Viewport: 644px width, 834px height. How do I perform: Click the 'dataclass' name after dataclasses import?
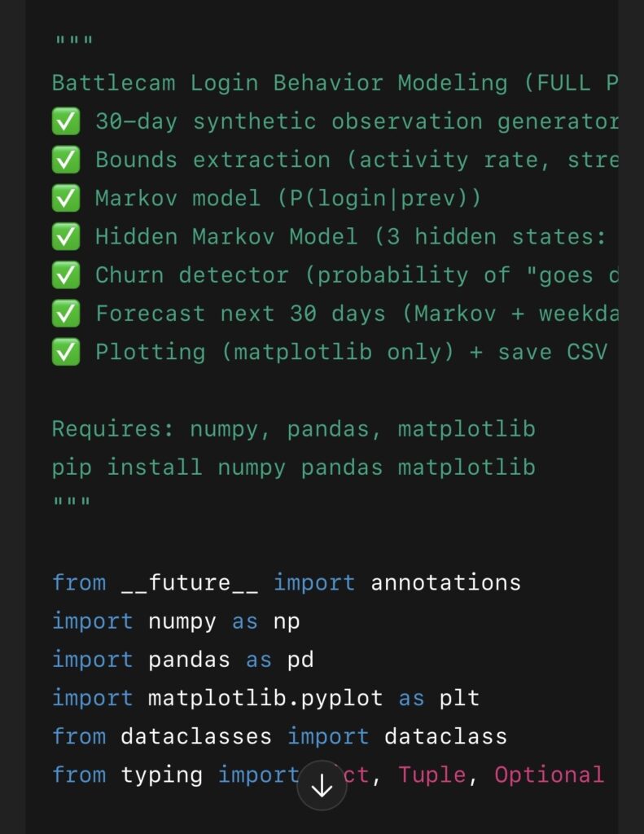click(445, 736)
